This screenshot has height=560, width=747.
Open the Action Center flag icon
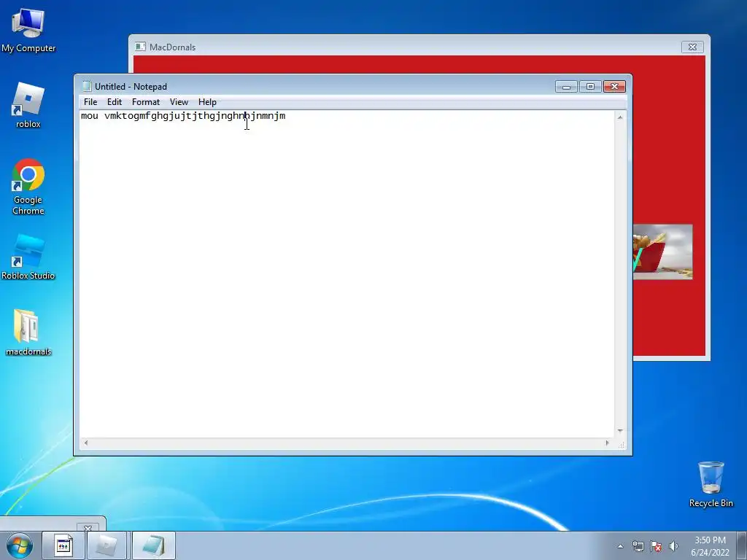click(x=656, y=546)
